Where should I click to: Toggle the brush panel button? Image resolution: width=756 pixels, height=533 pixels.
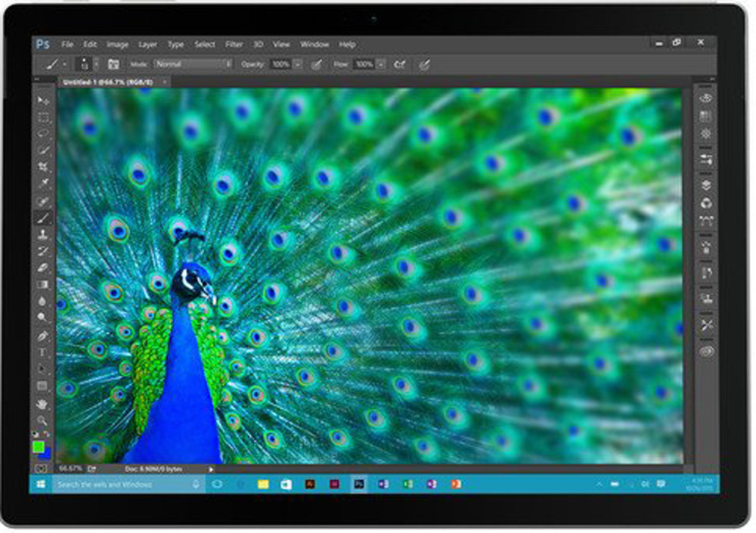pos(114,65)
